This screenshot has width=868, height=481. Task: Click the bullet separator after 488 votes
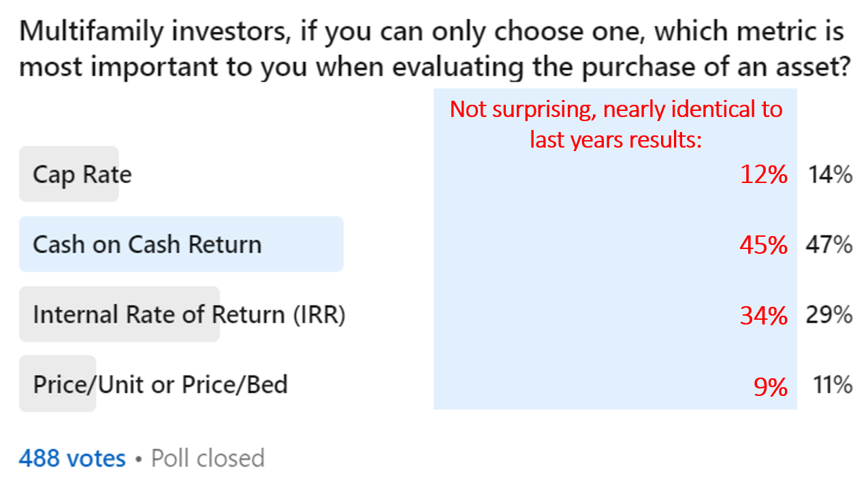[x=138, y=459]
